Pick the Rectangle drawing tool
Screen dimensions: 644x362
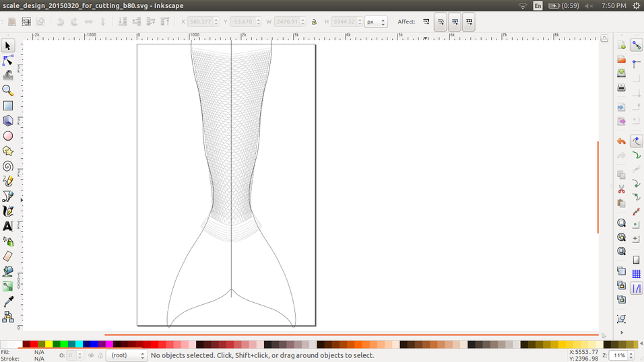coord(8,106)
